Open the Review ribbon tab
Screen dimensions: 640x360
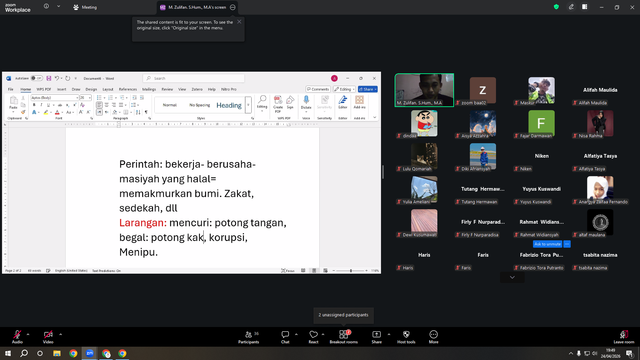(167, 89)
